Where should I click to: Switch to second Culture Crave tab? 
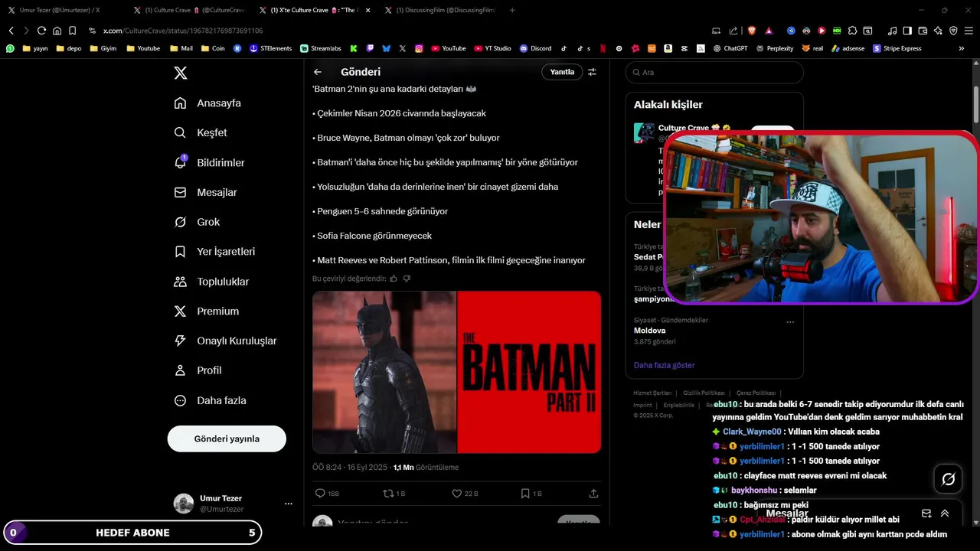pos(188,10)
